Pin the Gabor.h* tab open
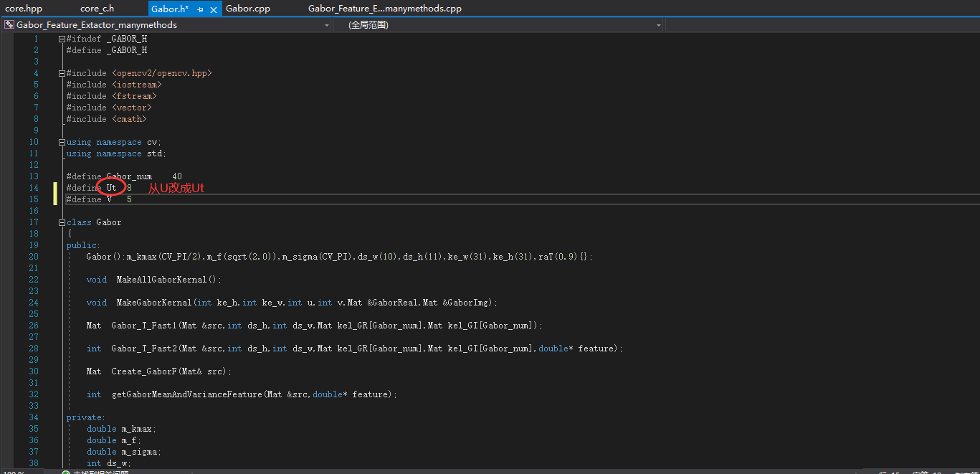 [x=200, y=9]
